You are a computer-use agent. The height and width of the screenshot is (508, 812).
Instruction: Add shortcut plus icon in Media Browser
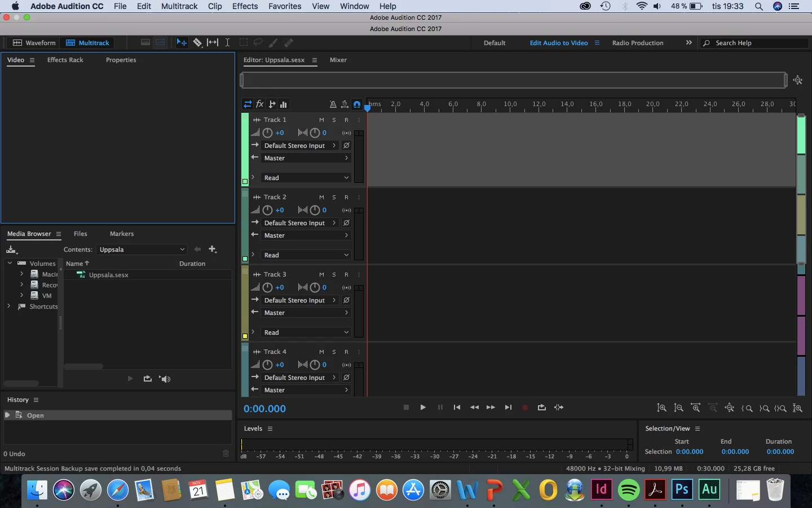click(x=213, y=249)
